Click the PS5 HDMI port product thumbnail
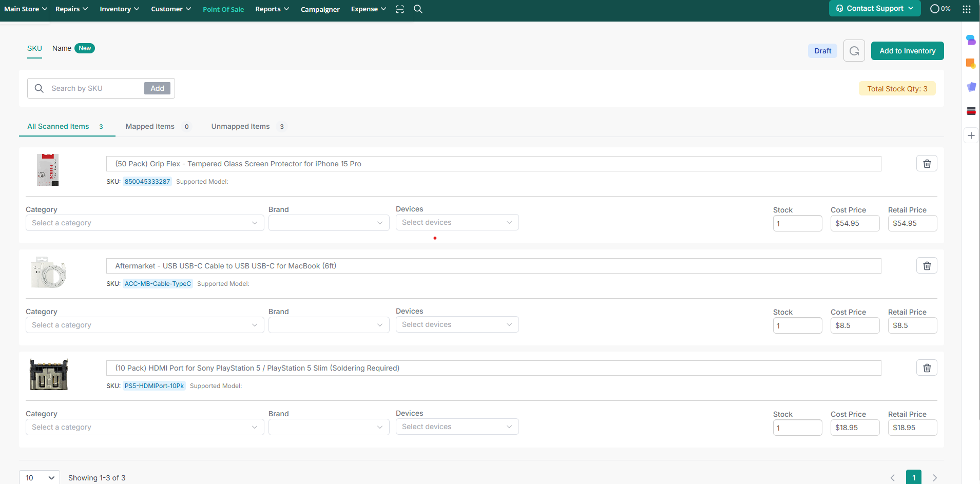The width and height of the screenshot is (980, 484). [x=49, y=375]
